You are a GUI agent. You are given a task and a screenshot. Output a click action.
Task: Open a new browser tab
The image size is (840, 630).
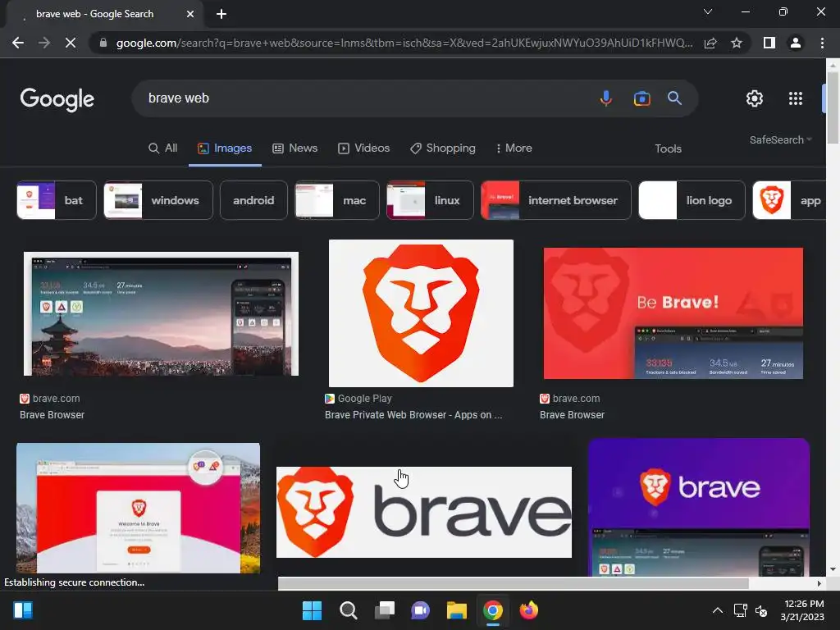point(221,14)
